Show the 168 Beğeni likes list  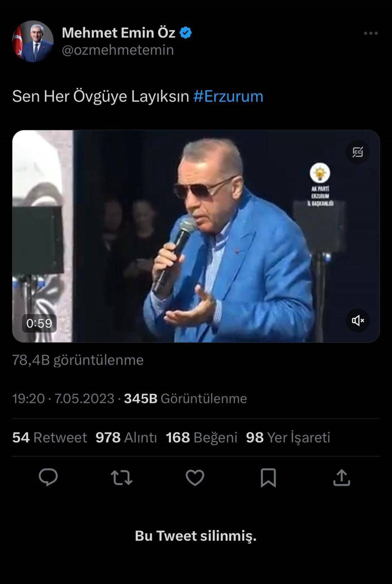coord(201,437)
